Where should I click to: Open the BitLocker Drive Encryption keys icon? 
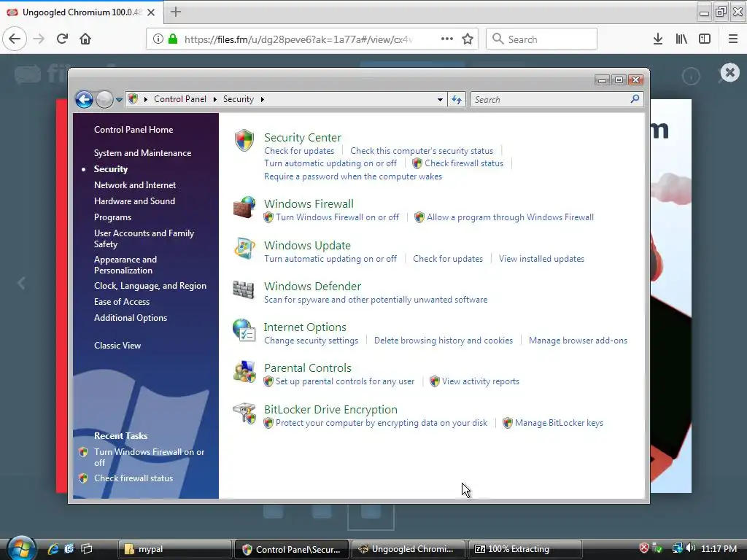pyautogui.click(x=244, y=413)
